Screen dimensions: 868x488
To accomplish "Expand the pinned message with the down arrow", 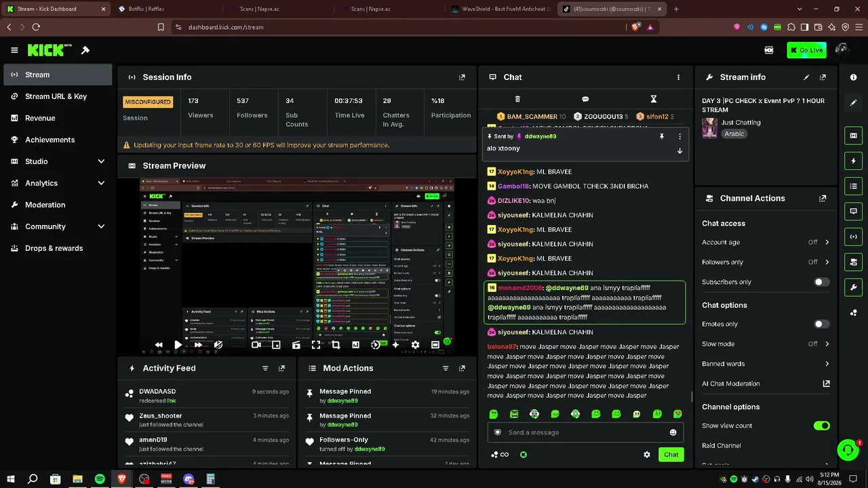I will [x=679, y=150].
